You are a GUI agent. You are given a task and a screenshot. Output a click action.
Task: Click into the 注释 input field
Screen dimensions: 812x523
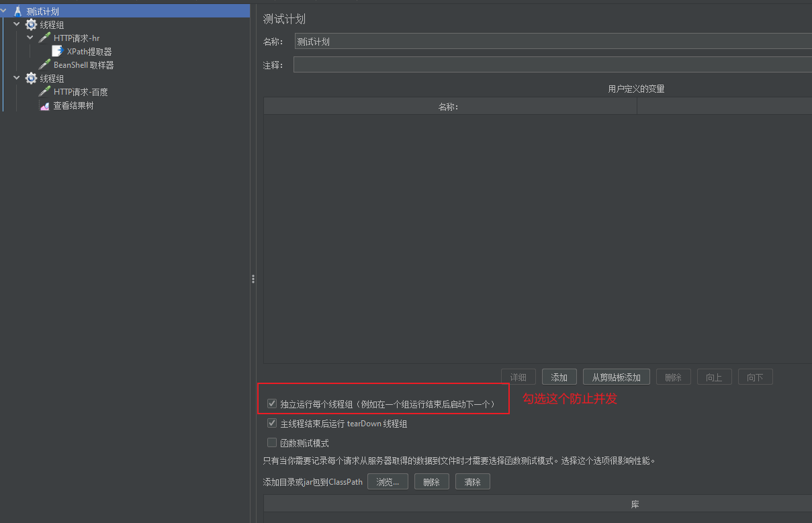coord(553,64)
